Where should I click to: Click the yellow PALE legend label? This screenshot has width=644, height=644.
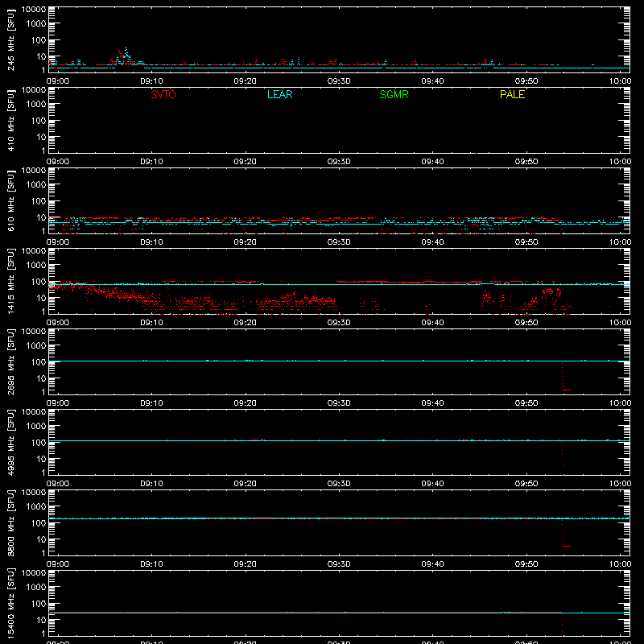(512, 94)
